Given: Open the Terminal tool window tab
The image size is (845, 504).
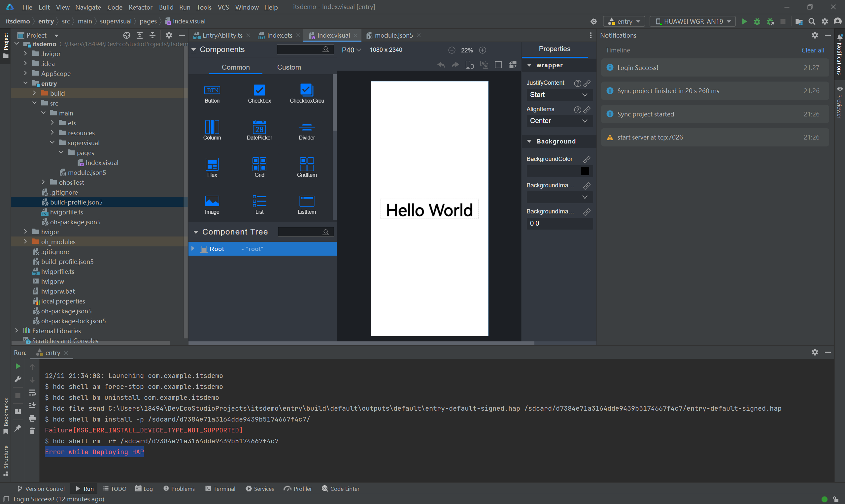Looking at the screenshot, I should coord(220,489).
